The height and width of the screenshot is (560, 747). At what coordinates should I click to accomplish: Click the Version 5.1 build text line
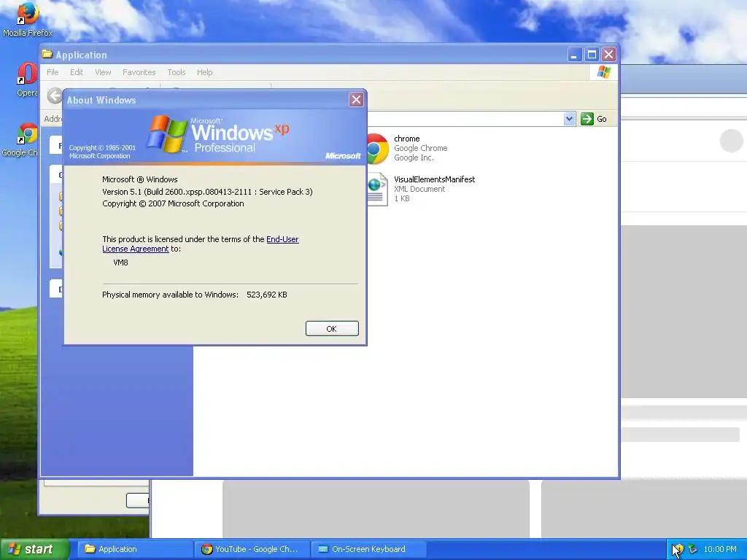(x=207, y=192)
